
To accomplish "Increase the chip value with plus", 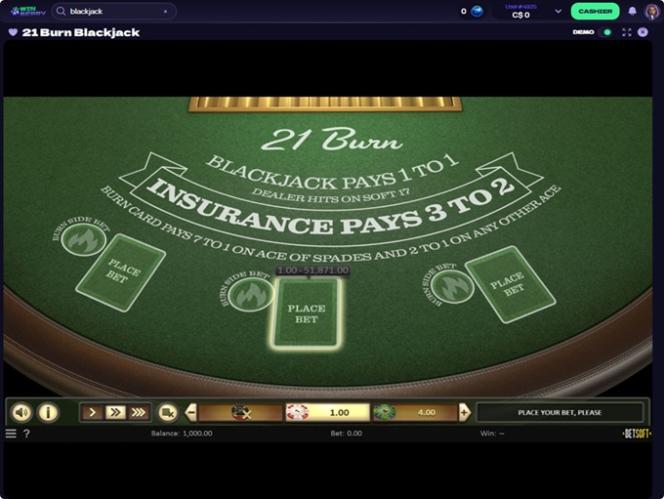I will coord(464,412).
